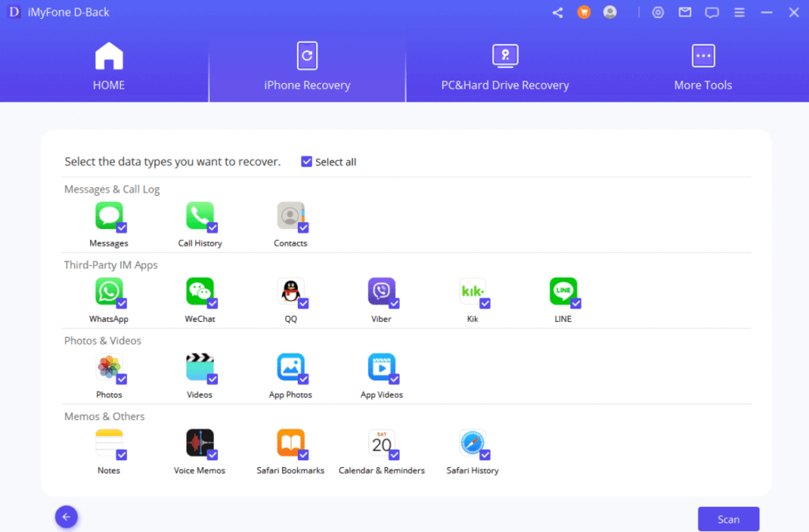Click the round back arrow button
Image resolution: width=809 pixels, height=532 pixels.
[66, 516]
